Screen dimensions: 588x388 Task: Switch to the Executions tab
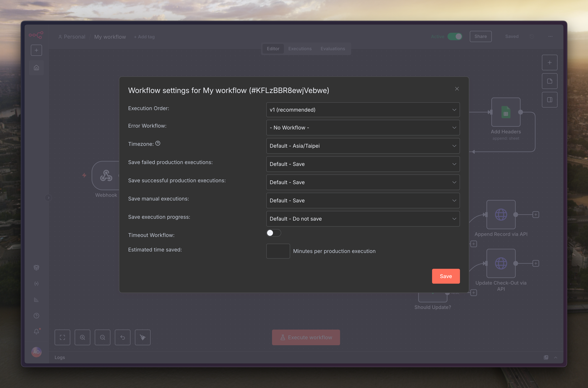coord(300,49)
